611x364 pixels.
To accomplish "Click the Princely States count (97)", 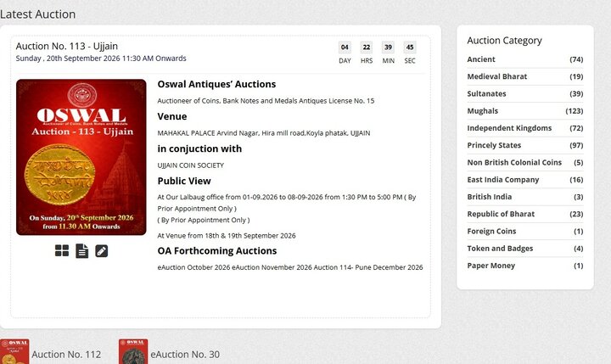I will (x=576, y=145).
